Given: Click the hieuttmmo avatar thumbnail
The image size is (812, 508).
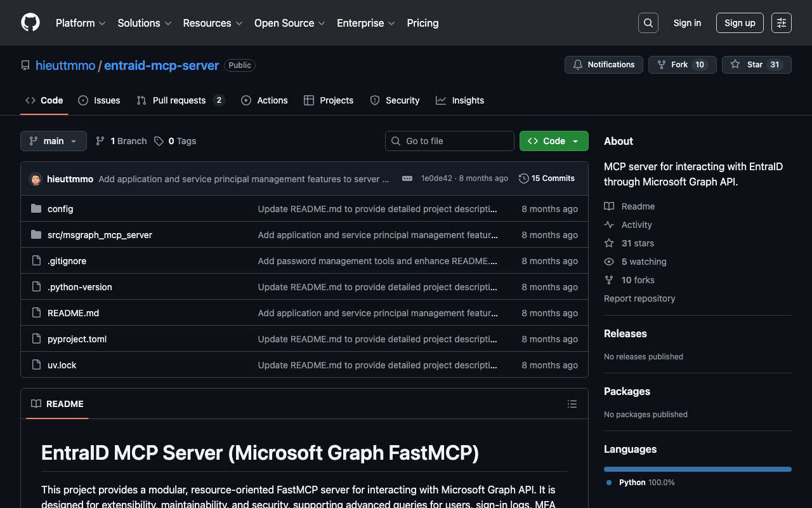Looking at the screenshot, I should (36, 179).
